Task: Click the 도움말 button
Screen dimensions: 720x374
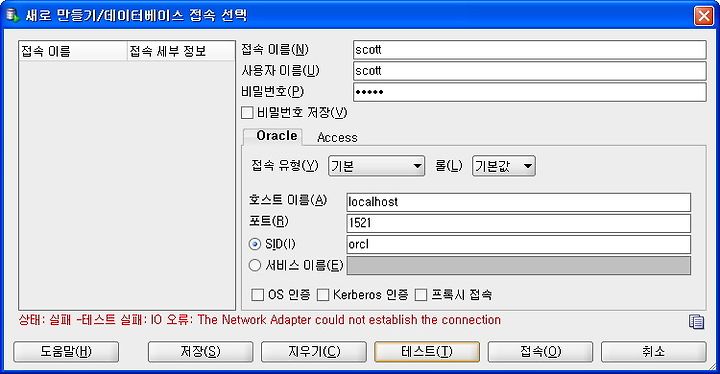Action: point(66,352)
